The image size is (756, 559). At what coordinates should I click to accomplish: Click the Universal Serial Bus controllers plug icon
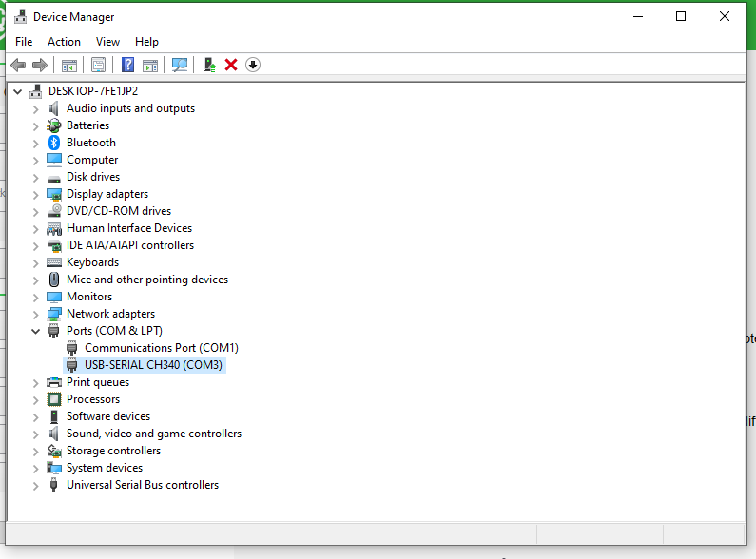(54, 485)
